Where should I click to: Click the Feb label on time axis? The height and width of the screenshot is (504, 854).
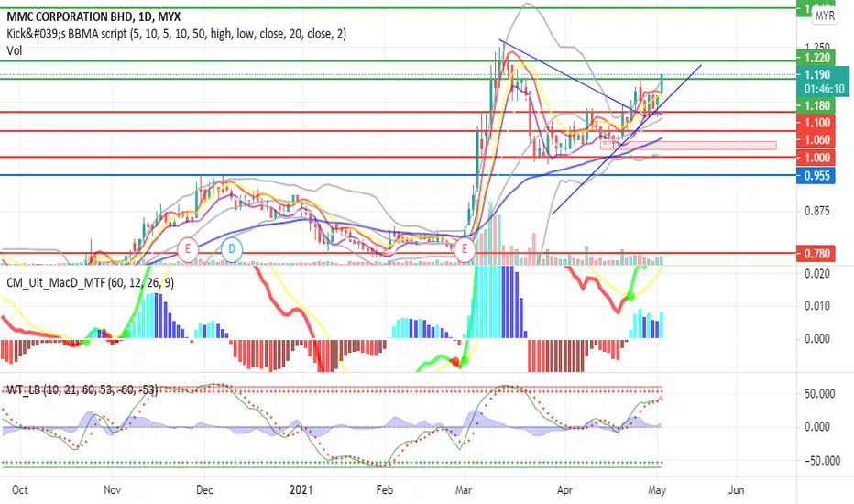coord(385,490)
